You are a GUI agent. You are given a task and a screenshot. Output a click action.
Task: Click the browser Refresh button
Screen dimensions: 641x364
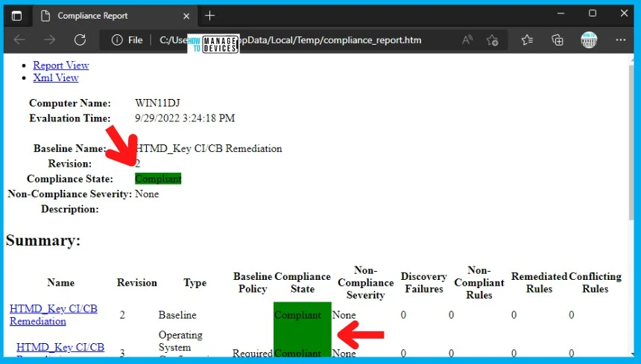tap(80, 40)
